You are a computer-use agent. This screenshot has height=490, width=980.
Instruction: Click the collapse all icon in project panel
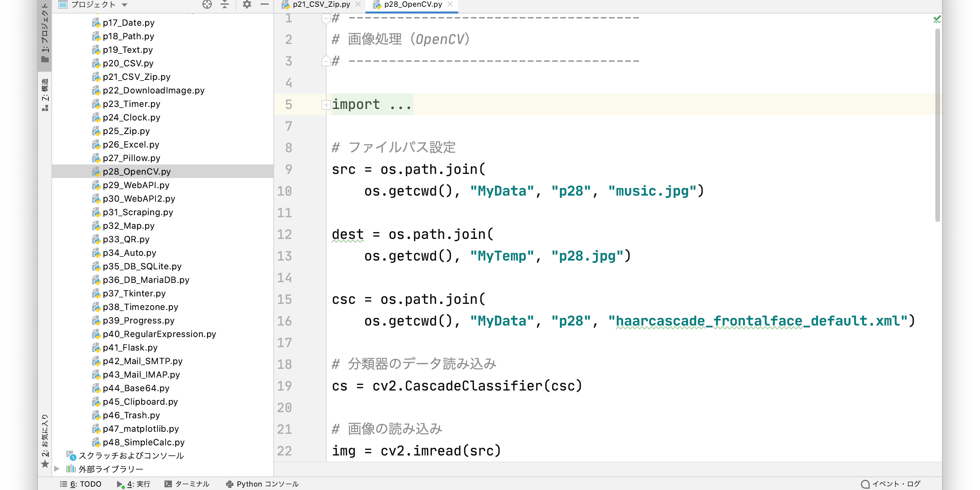[225, 4]
